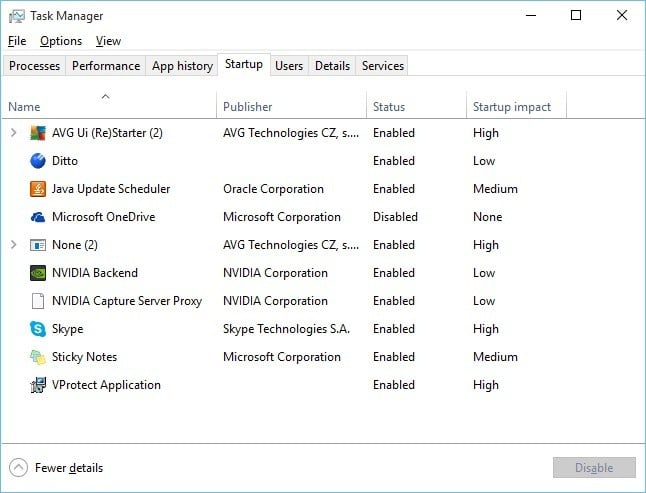Image resolution: width=646 pixels, height=493 pixels.
Task: Click the Sticky Notes icon
Action: coord(39,357)
